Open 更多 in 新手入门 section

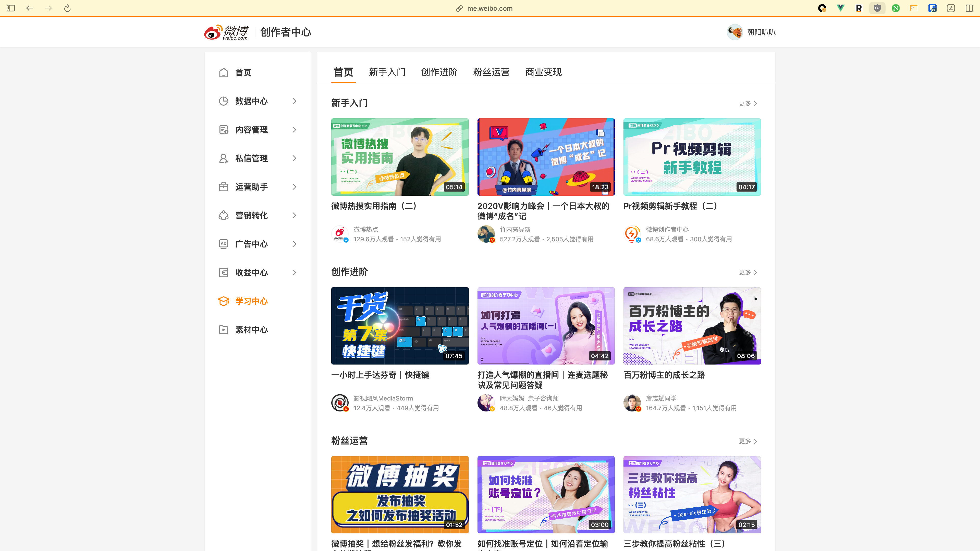click(748, 103)
